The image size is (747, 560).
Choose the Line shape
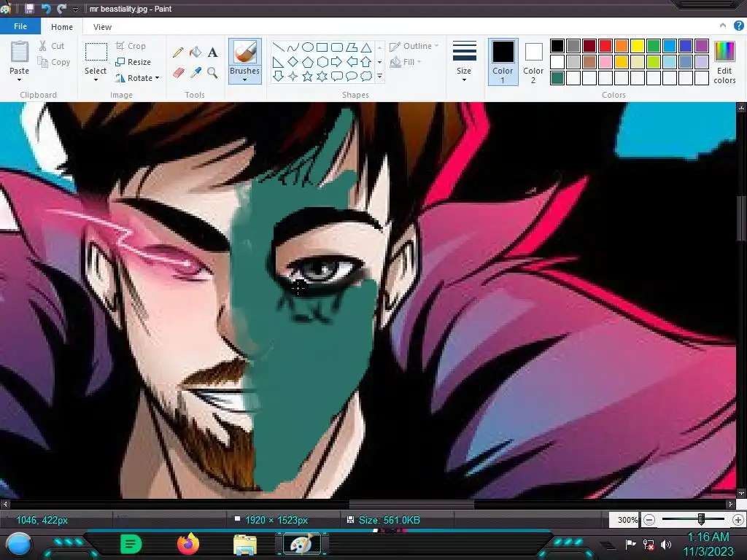point(278,47)
